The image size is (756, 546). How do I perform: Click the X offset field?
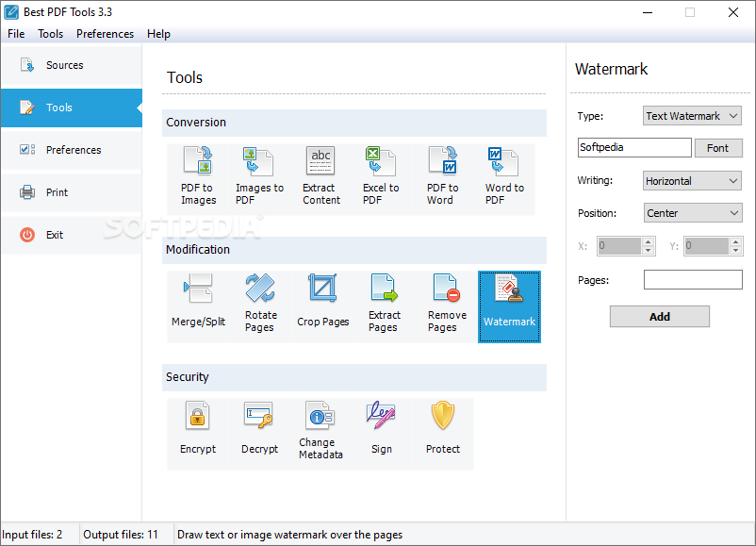pos(619,246)
